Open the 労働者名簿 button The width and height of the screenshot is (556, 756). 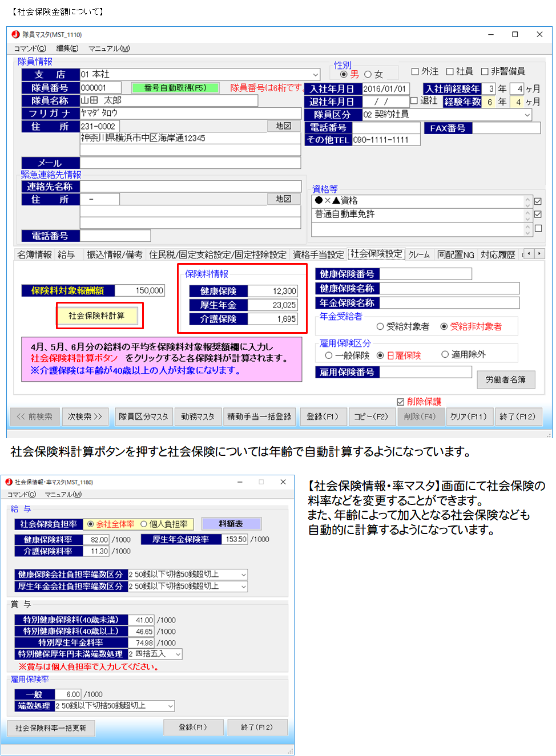(x=506, y=380)
